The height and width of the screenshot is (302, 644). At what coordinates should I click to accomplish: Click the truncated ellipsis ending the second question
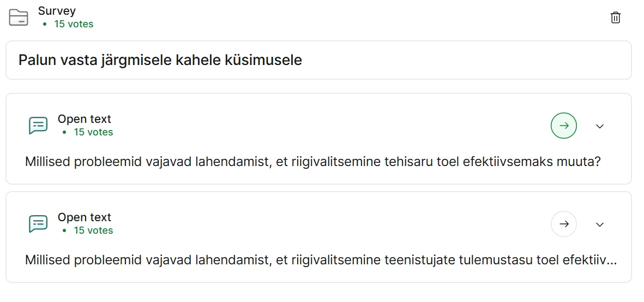tap(613, 262)
